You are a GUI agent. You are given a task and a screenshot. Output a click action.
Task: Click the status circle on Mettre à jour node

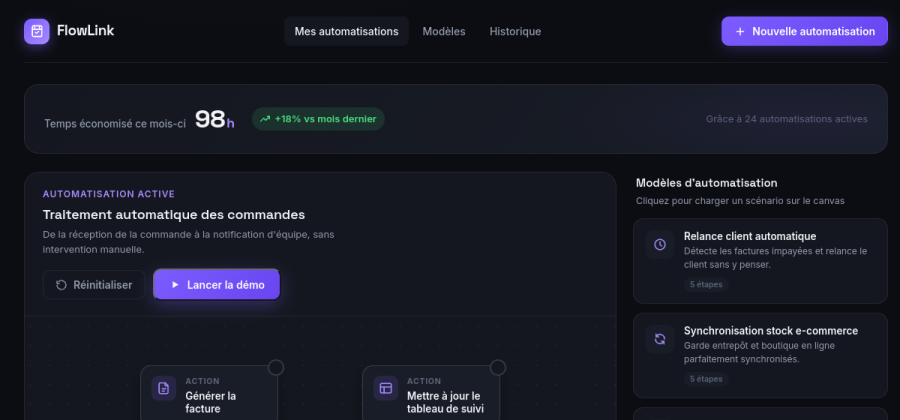(498, 367)
